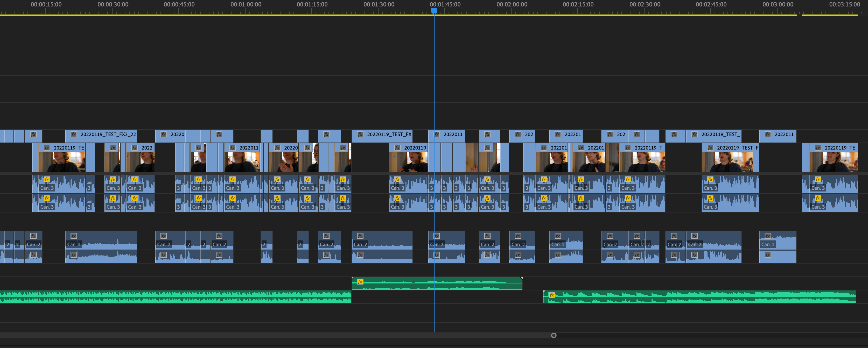This screenshot has width=868, height=348.
Task: Click upper yellow fx badge under 2022 clip
Action: (134, 180)
